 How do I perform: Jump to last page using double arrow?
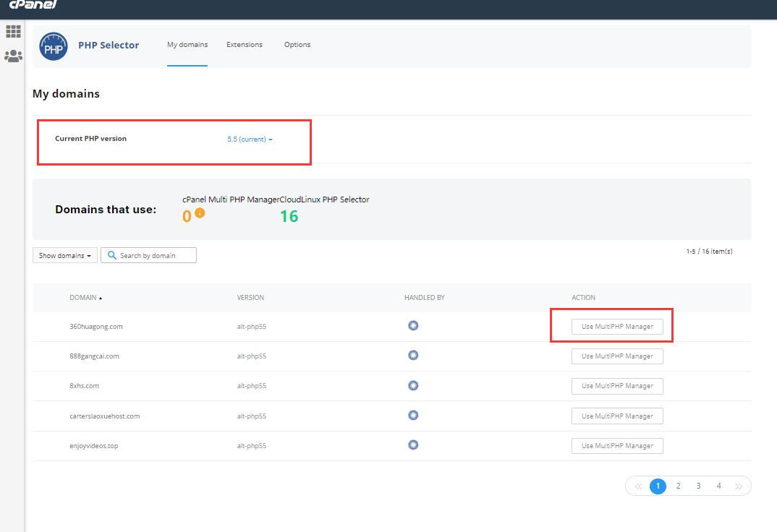coord(738,486)
